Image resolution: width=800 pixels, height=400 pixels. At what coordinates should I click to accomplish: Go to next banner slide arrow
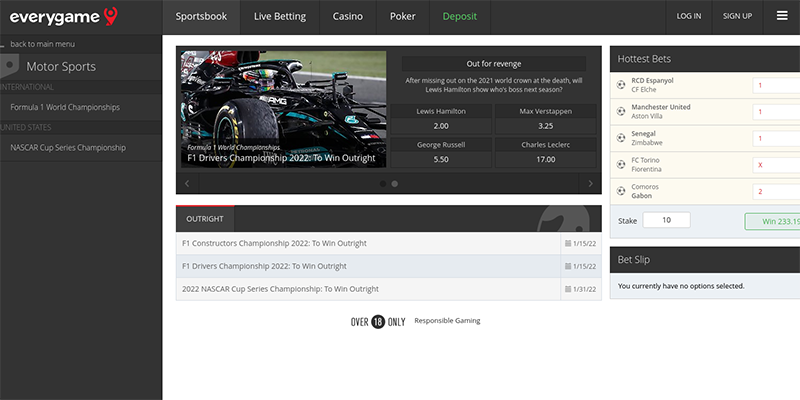pyautogui.click(x=590, y=184)
